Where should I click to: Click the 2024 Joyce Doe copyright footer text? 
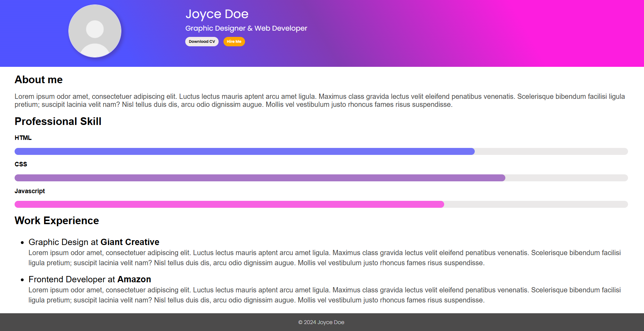[320, 322]
